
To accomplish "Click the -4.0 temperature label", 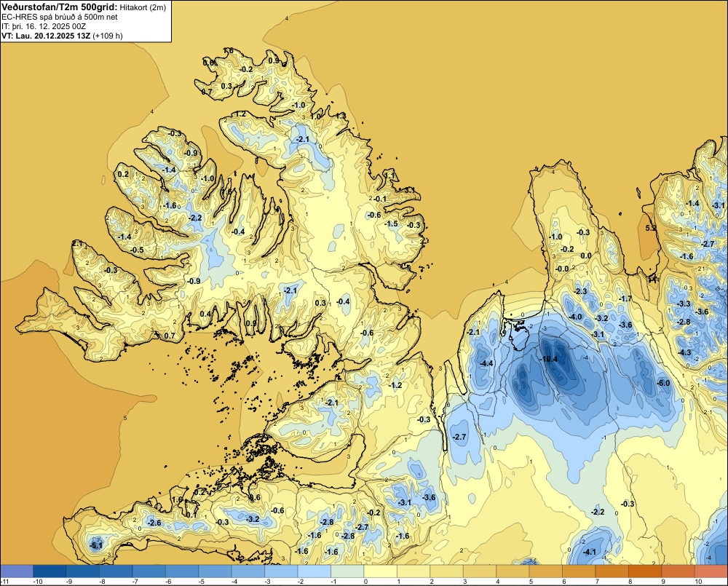I will [575, 317].
